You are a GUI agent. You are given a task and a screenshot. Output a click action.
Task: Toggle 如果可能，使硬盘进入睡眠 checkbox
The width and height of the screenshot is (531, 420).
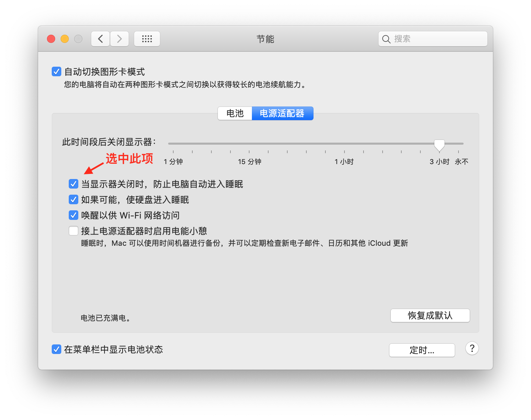[74, 199]
